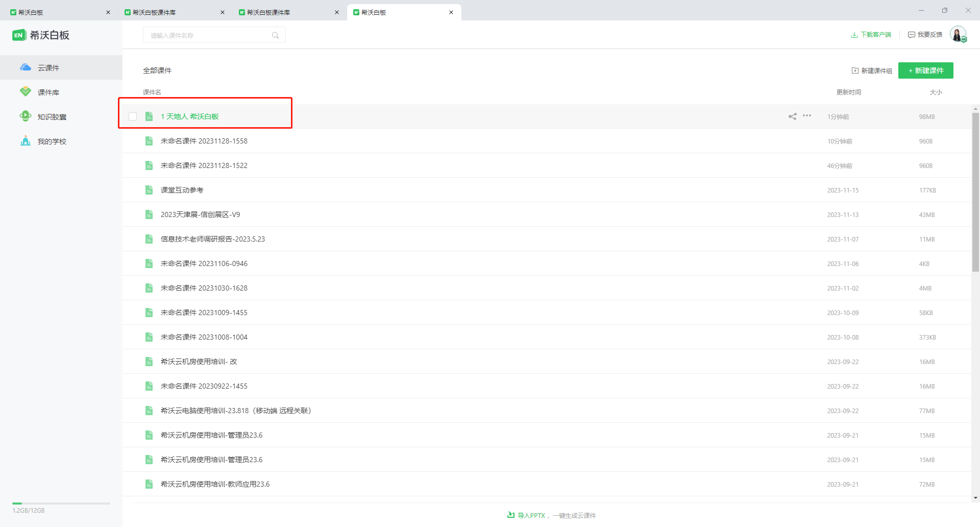Image resolution: width=980 pixels, height=527 pixels.
Task: Open 希沃云机房使用培训- 改
Action: coord(199,362)
